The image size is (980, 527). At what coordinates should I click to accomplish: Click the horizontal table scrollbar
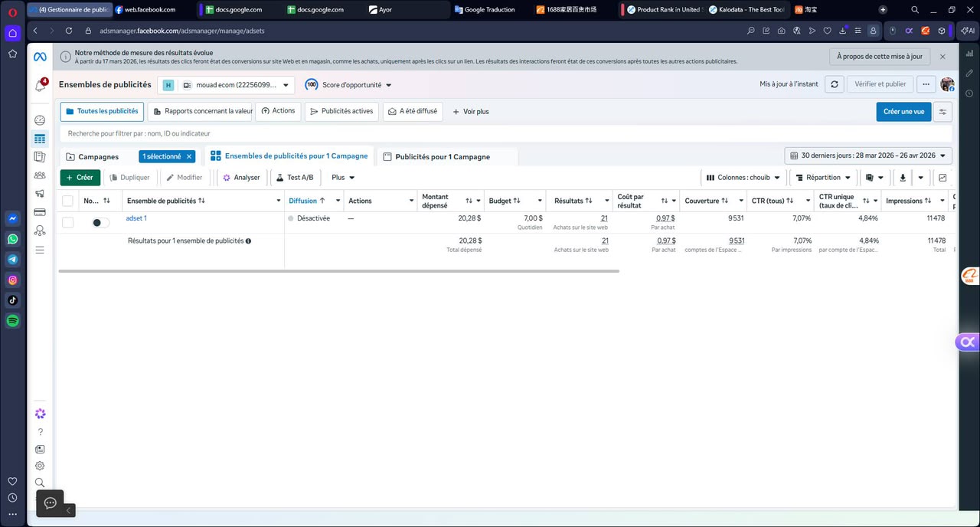(338, 271)
